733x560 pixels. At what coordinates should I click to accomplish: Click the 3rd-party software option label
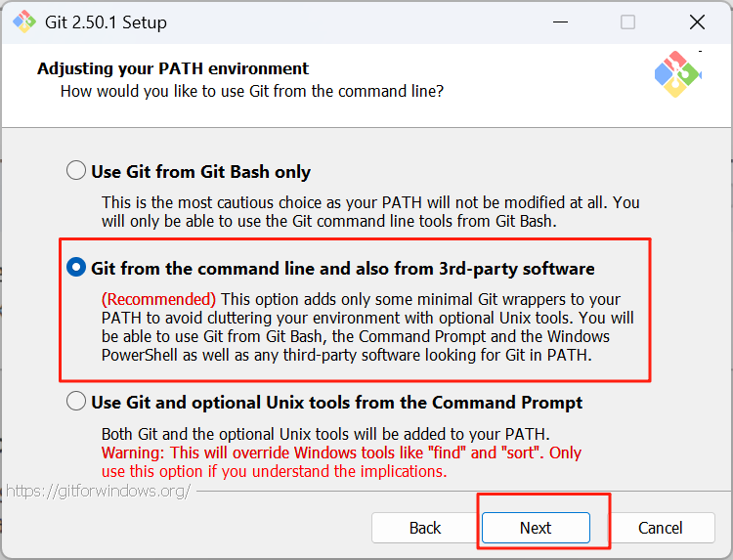coord(343,269)
